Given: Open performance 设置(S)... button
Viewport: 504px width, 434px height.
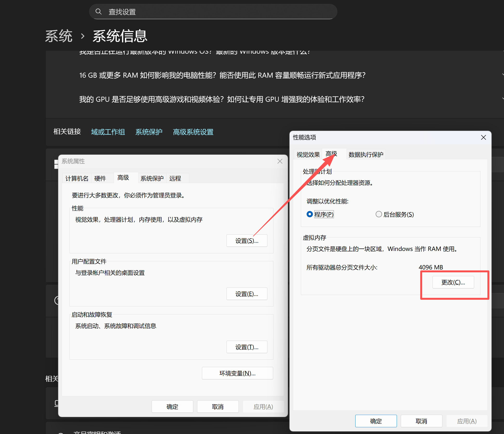Looking at the screenshot, I should click(247, 241).
